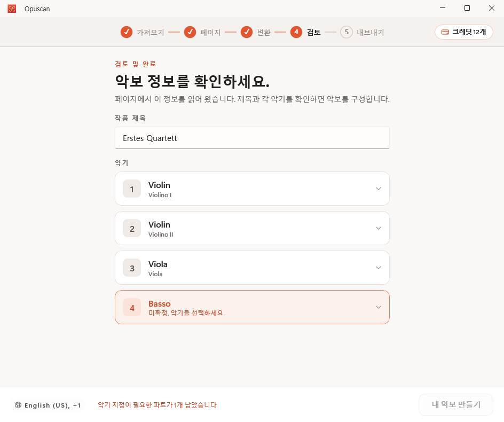Viewport: 504px width, 422px height.
Task: Go back to the 가져오기 step
Action: click(x=142, y=32)
